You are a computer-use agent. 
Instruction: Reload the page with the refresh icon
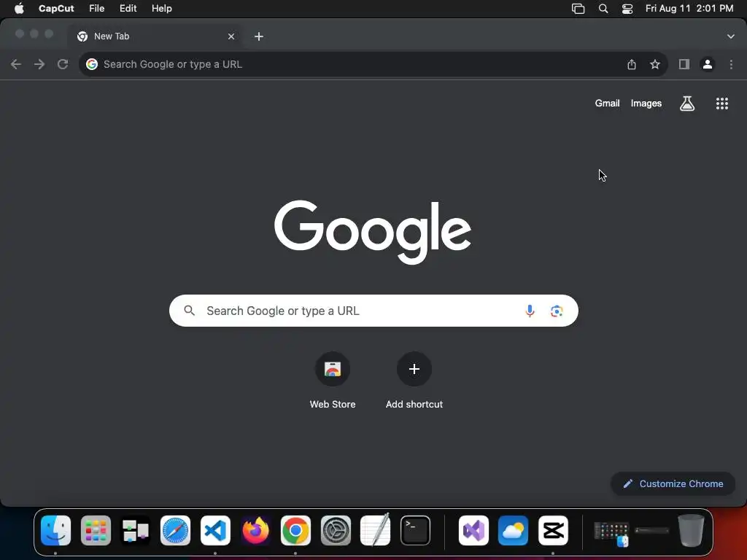click(x=63, y=64)
